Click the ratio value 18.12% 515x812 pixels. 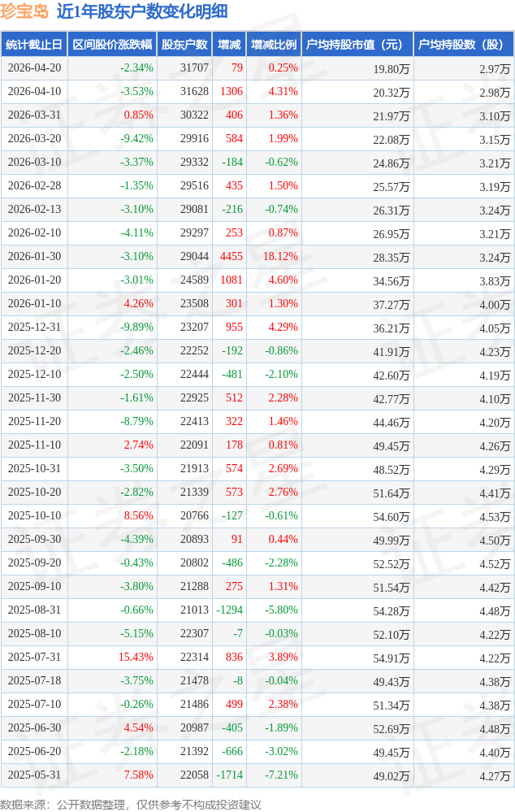[280, 256]
